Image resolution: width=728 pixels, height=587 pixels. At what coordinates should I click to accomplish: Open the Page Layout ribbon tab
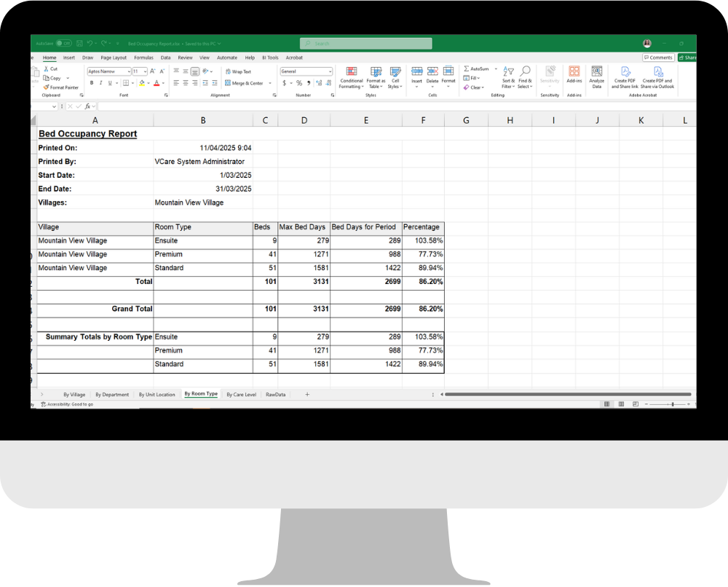(x=114, y=58)
